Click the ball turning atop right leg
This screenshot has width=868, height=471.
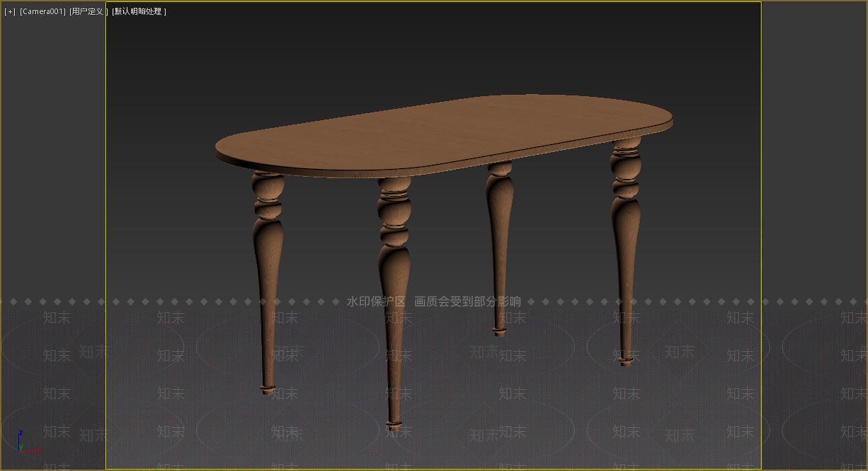(626, 163)
